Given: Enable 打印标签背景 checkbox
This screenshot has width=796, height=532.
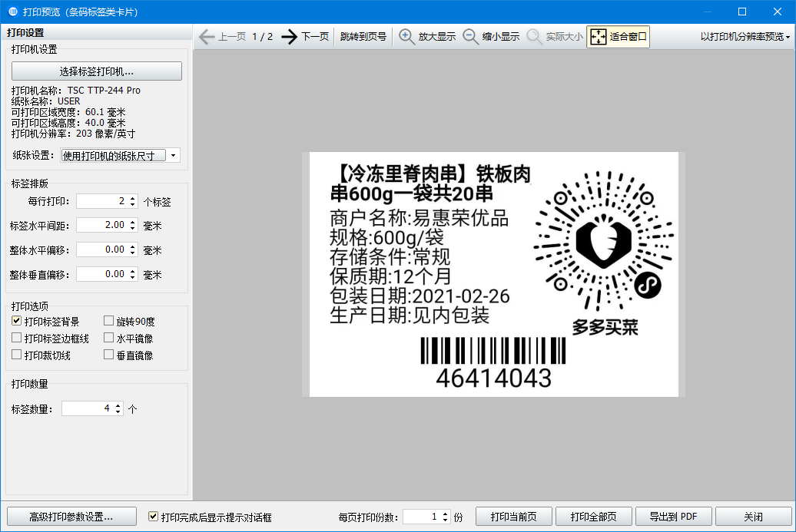Looking at the screenshot, I should 17,321.
